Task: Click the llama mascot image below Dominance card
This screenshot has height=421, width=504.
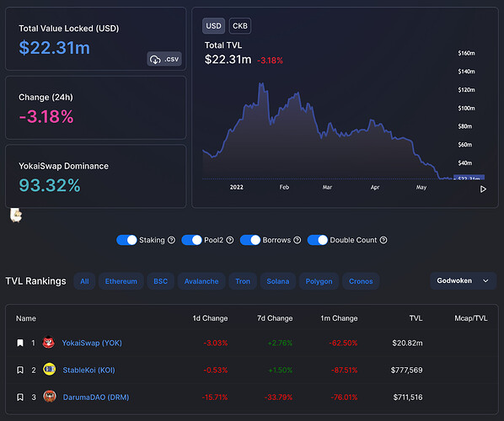Action: tap(16, 216)
